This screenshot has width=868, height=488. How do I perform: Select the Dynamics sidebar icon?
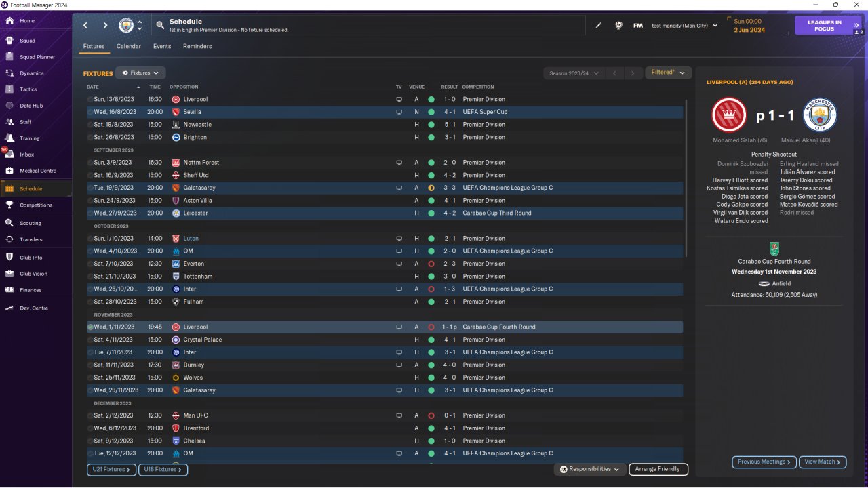click(x=9, y=73)
